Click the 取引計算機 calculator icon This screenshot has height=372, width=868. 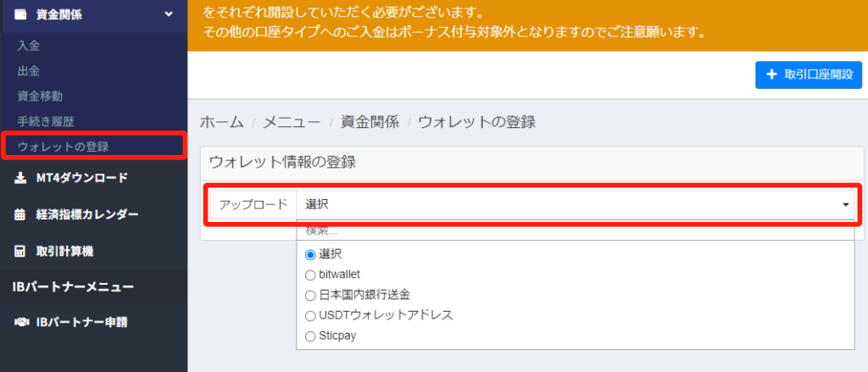(x=21, y=251)
